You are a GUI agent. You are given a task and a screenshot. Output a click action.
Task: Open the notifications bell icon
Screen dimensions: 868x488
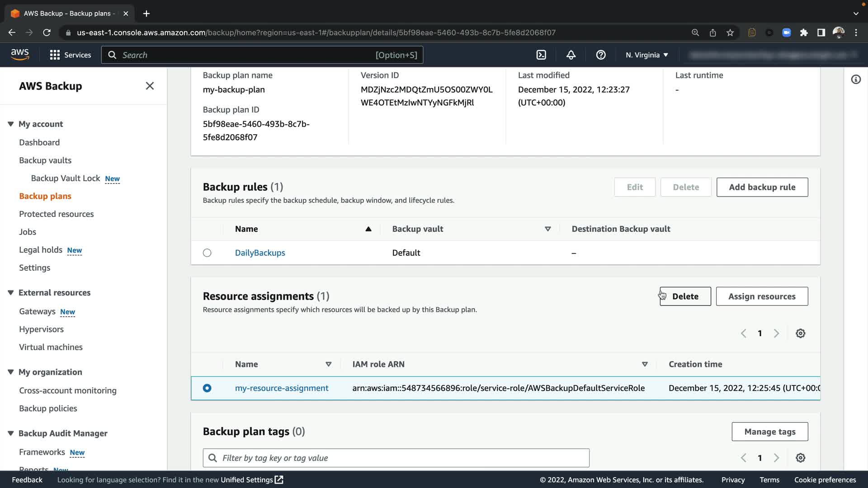coord(571,55)
